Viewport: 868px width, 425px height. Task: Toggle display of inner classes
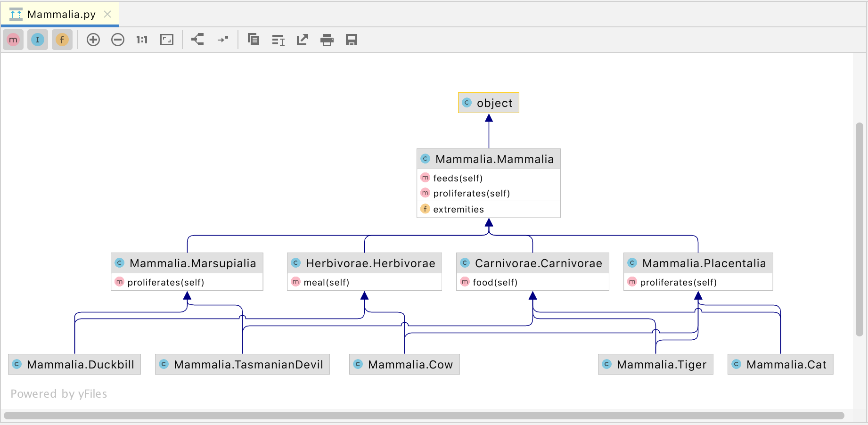[38, 40]
